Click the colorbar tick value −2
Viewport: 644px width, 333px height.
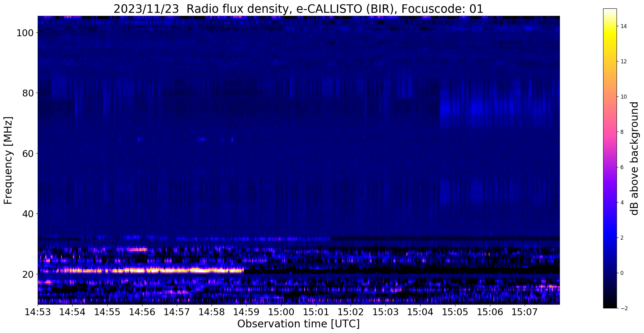tap(624, 308)
